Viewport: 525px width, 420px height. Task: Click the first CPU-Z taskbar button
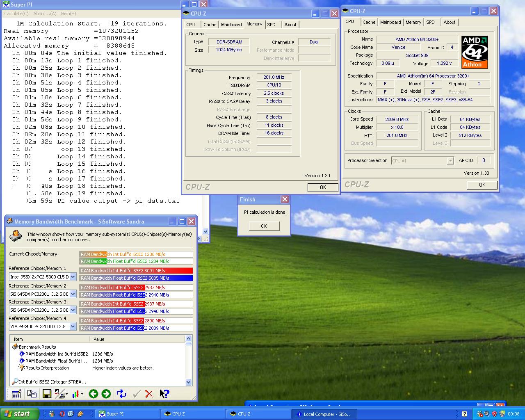coord(193,414)
